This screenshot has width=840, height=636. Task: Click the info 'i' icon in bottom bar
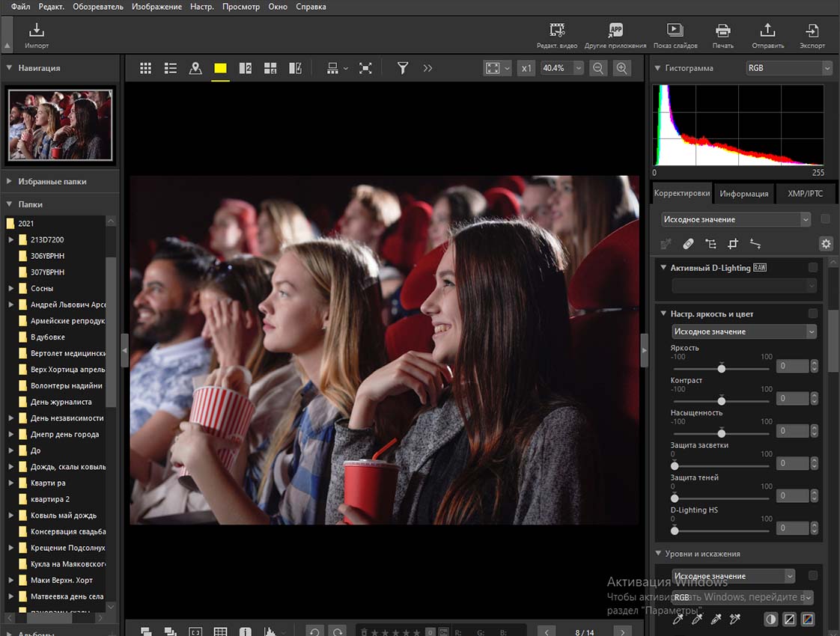pos(246,632)
